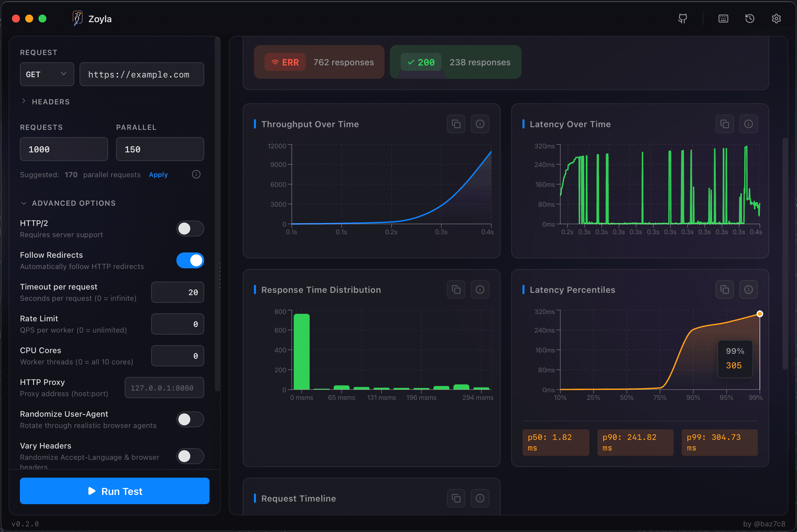
Task: Apply the suggested 170 parallel requests
Action: click(158, 174)
